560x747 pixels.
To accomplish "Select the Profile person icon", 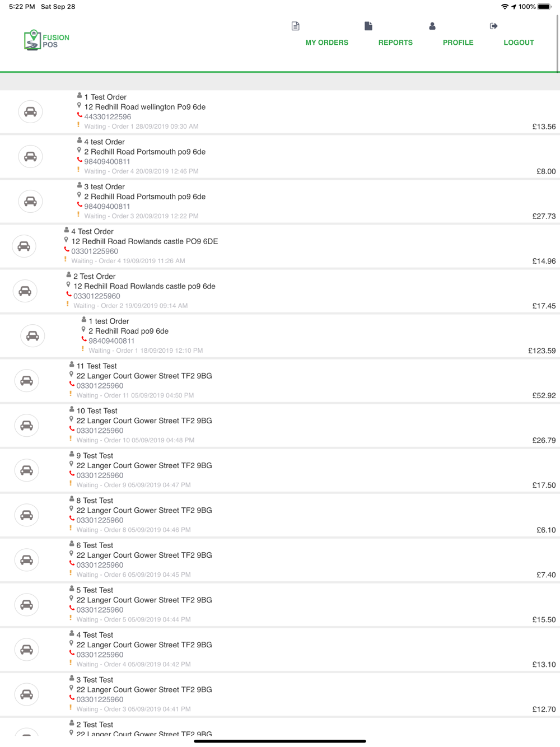I will (432, 26).
